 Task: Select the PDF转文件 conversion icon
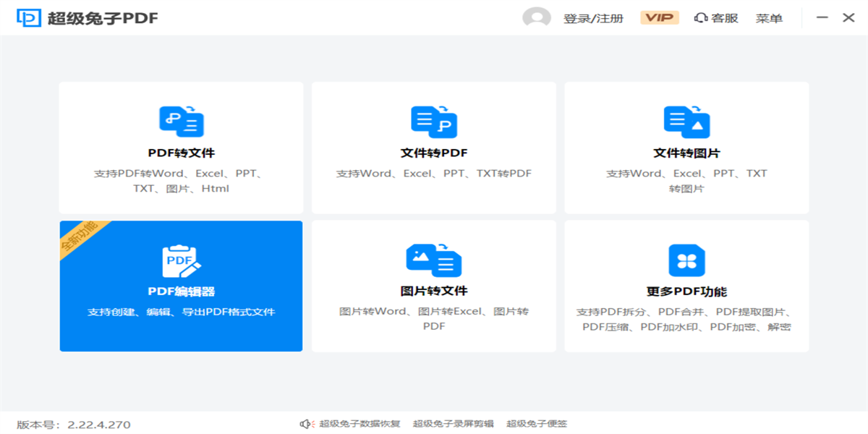[179, 121]
